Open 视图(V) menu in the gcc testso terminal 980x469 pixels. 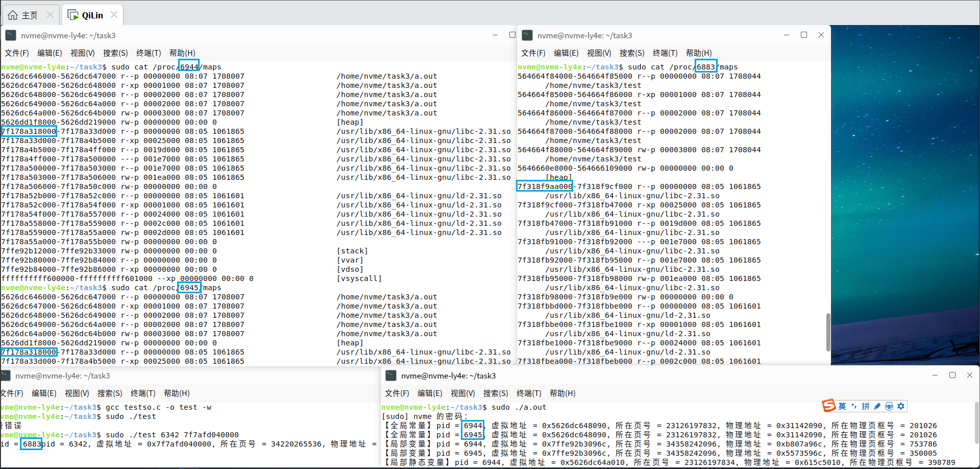pos(77,393)
